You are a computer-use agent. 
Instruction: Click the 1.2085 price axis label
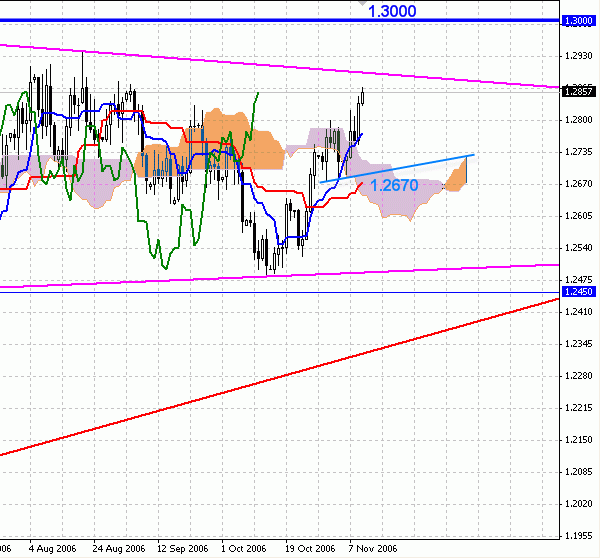[x=579, y=472]
